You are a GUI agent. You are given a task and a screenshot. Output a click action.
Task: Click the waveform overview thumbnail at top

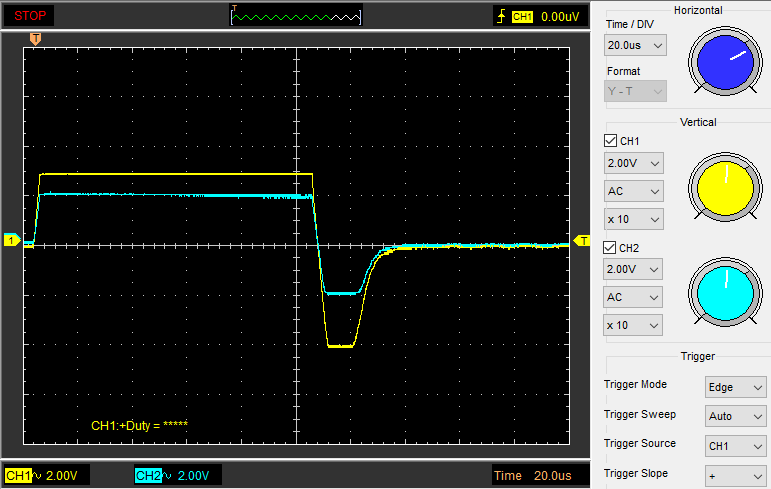296,16
